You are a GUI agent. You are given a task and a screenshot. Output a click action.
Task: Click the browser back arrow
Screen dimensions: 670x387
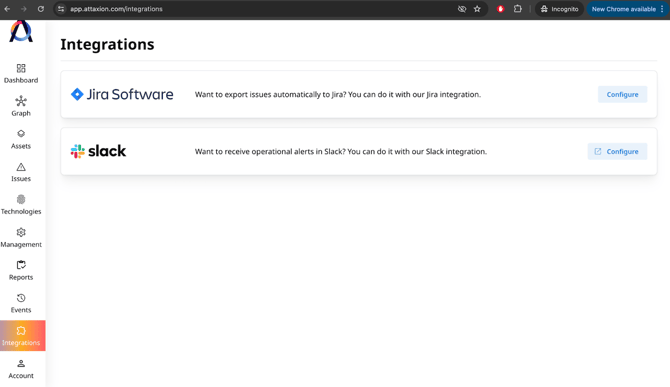pyautogui.click(x=7, y=9)
